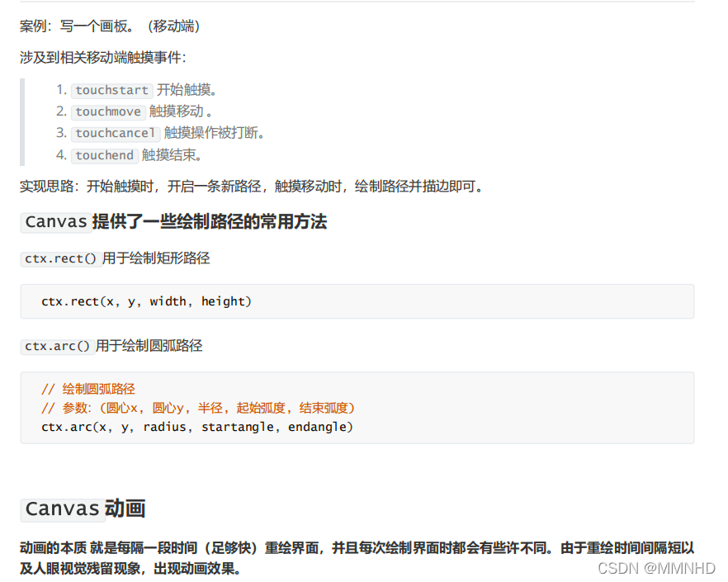Select the ctx.rect() inline code label
The width and height of the screenshot is (728, 582).
tap(60, 258)
